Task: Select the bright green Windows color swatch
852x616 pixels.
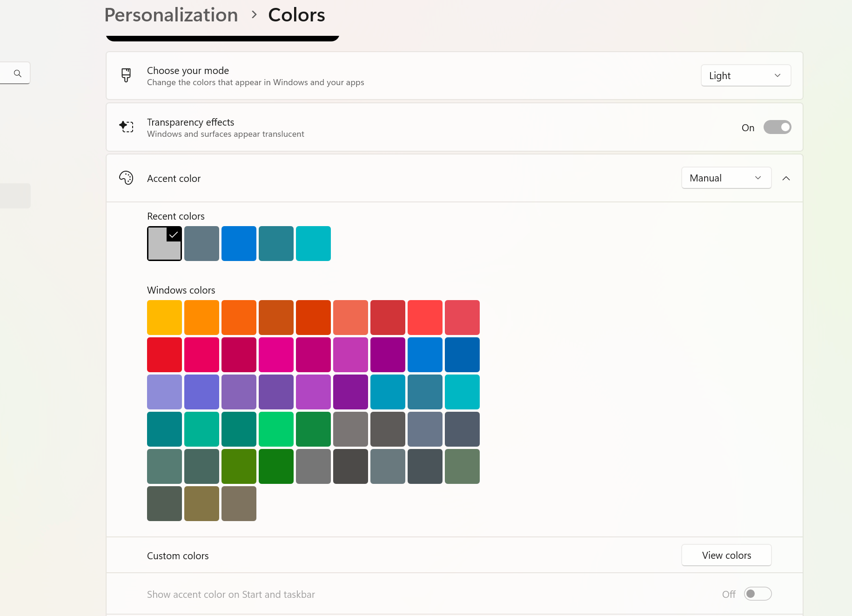Action: tap(276, 429)
